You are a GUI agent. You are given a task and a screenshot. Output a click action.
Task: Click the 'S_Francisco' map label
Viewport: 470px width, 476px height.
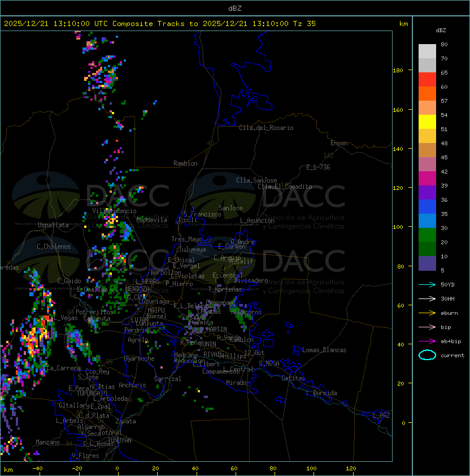coord(202,214)
